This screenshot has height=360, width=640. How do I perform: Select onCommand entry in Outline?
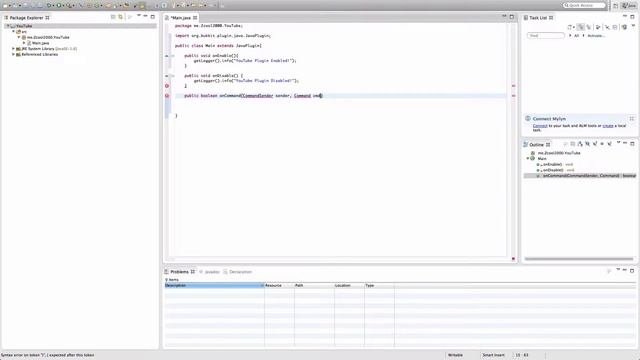pos(580,176)
